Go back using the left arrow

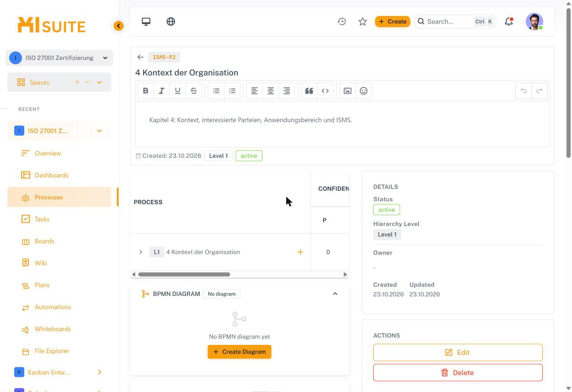pyautogui.click(x=140, y=57)
